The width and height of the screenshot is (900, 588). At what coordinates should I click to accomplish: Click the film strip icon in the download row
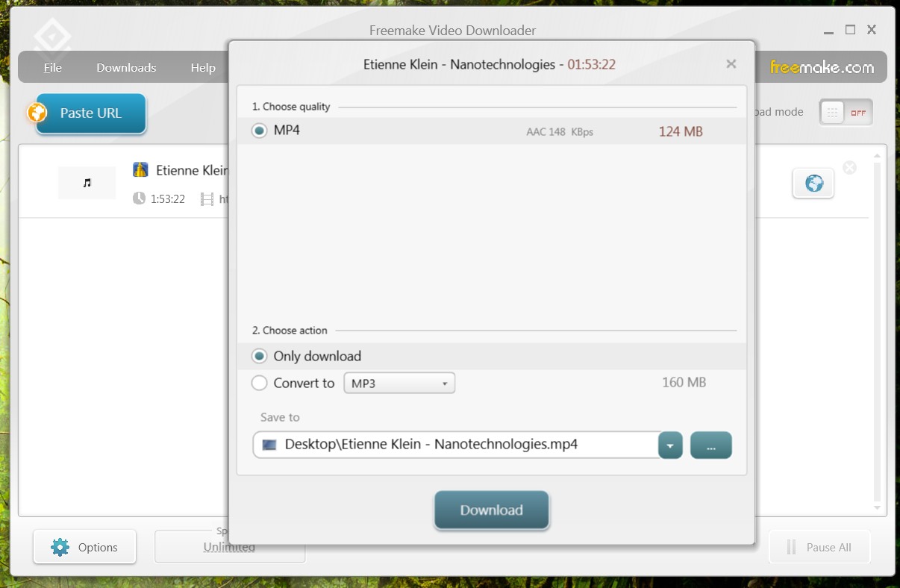coord(207,198)
